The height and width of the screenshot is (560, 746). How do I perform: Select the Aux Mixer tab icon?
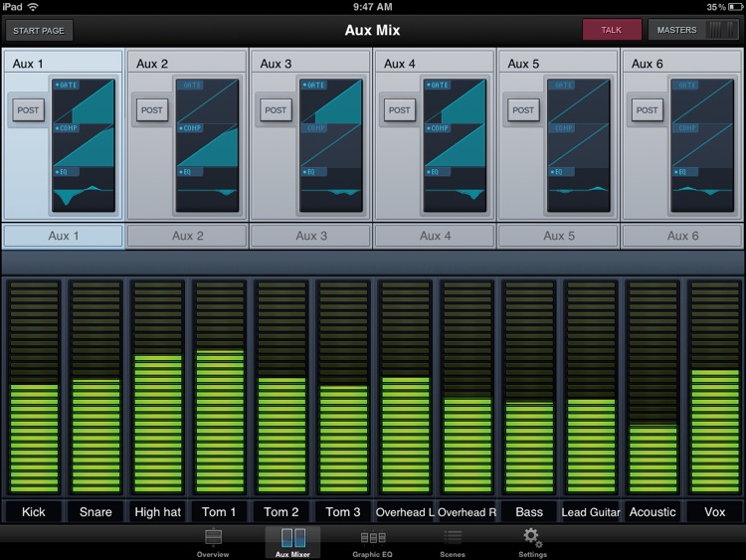(292, 538)
